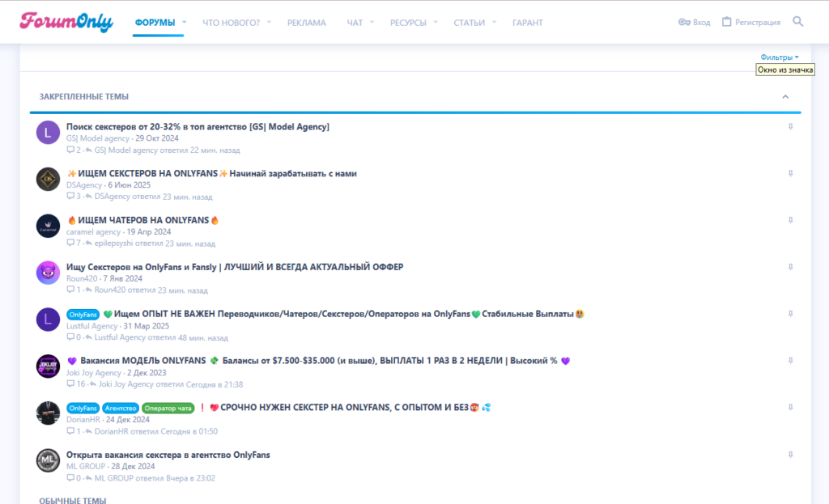Open thread Вакансия МОДЕЛЬ ONLYFANS
Screen dimensions: 829x504
click(319, 360)
